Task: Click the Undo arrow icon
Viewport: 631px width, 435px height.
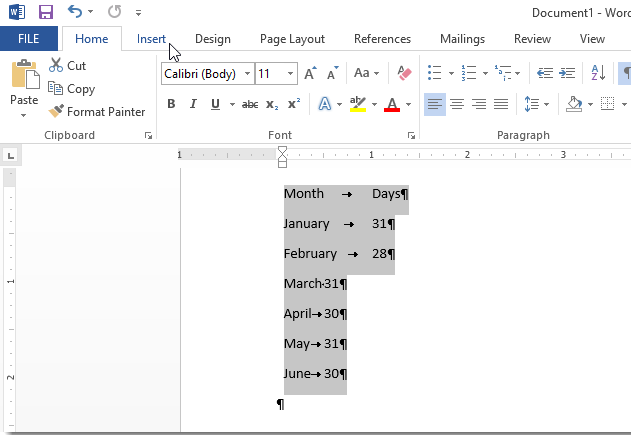Action: click(x=75, y=13)
